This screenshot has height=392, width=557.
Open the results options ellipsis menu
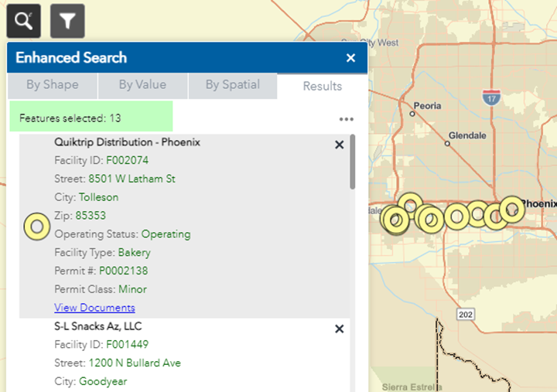point(346,119)
